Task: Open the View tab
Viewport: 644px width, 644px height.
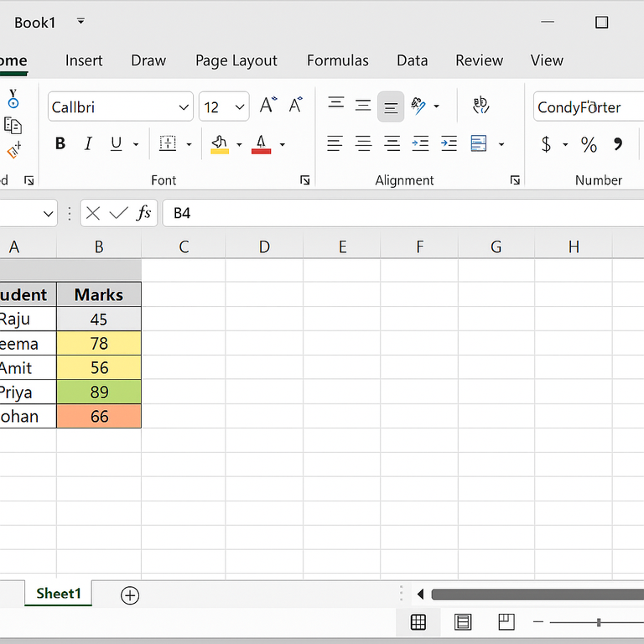Action: click(x=547, y=60)
